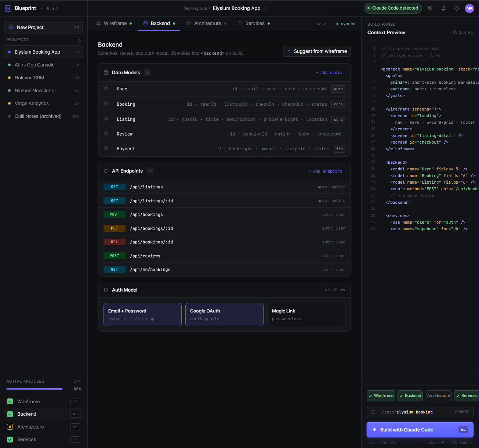Click the copy icon beside 2.4 kb
479x448 pixels.
pyautogui.click(x=455, y=32)
